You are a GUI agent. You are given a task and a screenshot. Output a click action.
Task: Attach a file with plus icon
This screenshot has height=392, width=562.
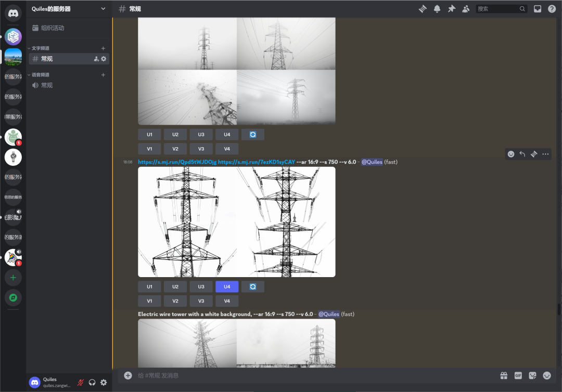(x=128, y=375)
